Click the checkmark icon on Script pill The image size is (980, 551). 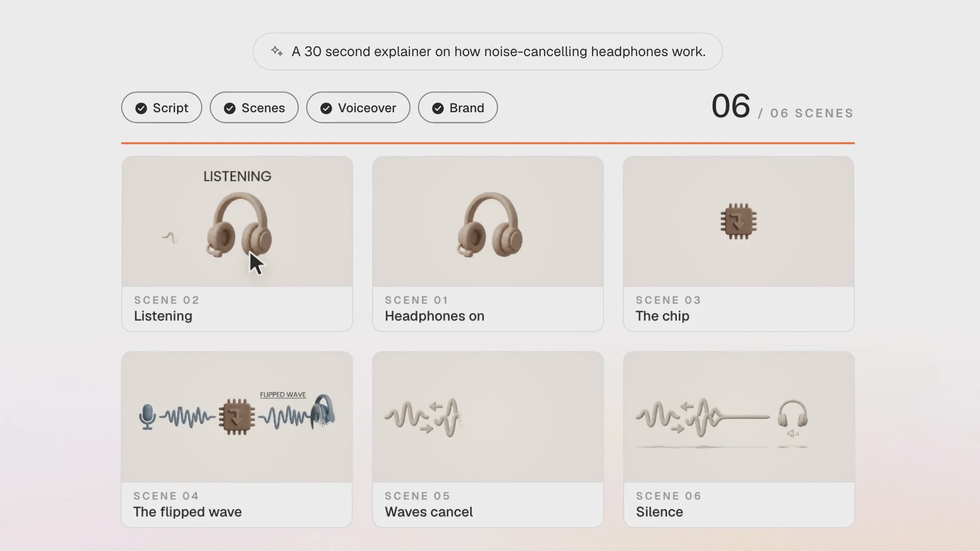coord(141,108)
